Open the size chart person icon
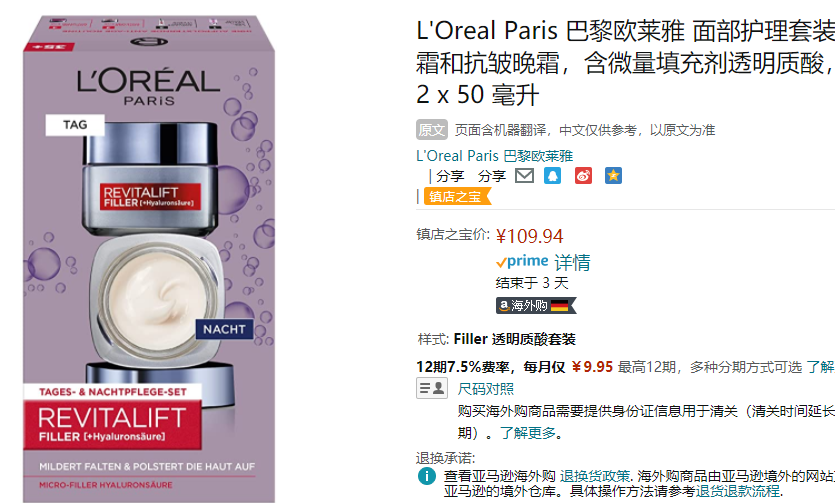Screen dimensions: 835x504 click(x=432, y=388)
